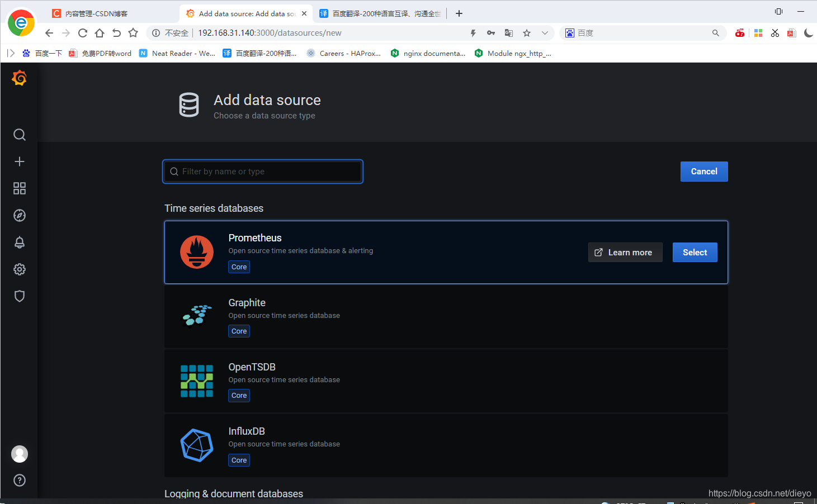
Task: Open the Neat Reader bookmark
Action: click(x=177, y=53)
